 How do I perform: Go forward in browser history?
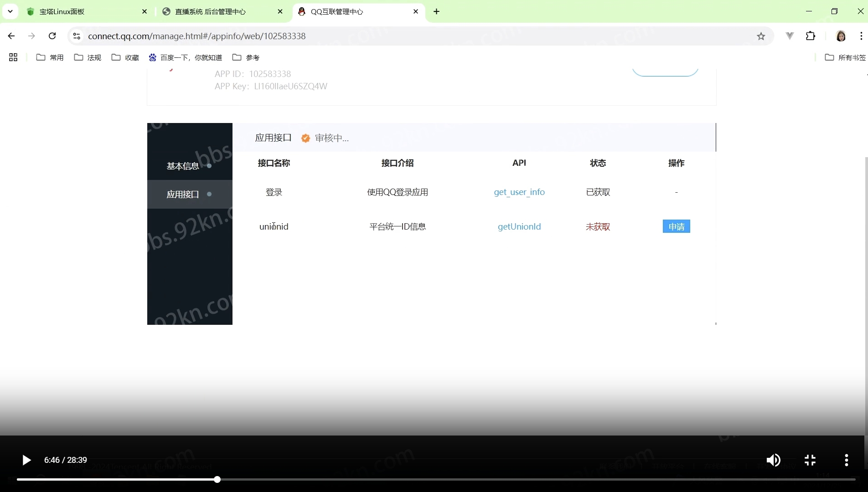(x=31, y=36)
